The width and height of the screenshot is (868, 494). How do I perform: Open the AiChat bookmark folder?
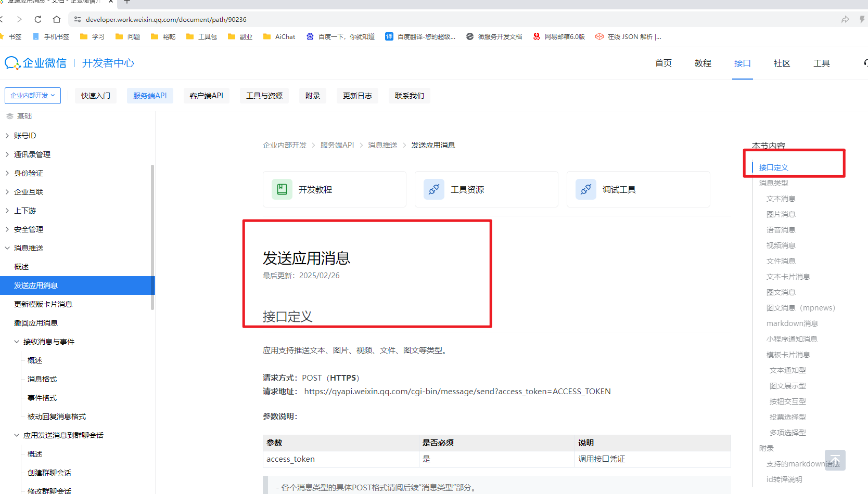(x=279, y=36)
